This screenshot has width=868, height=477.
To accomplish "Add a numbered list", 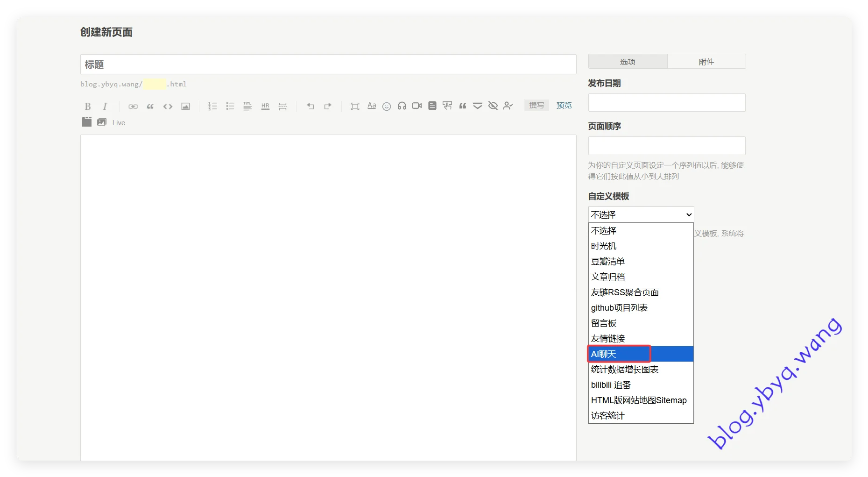I will (x=212, y=106).
